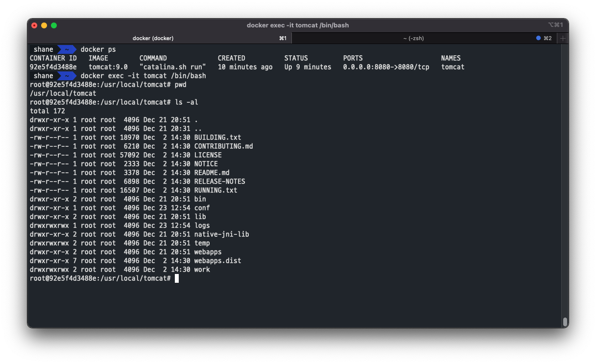The image size is (596, 364).
Task: Click the 'ls -al' command
Action: tap(186, 102)
